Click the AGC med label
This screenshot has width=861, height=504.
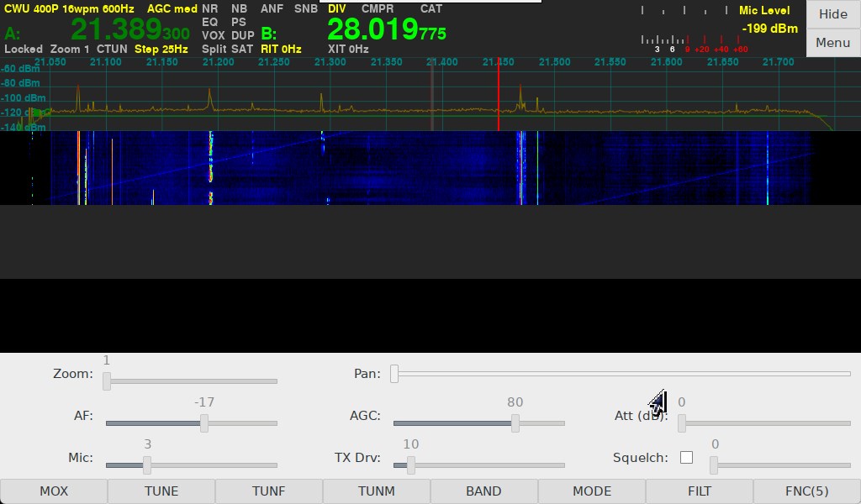tap(172, 8)
